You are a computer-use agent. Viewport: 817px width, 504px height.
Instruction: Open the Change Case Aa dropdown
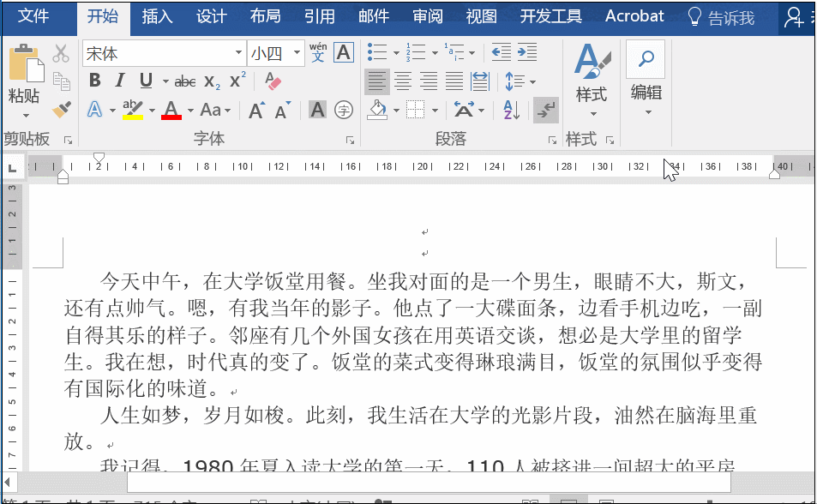[x=215, y=110]
